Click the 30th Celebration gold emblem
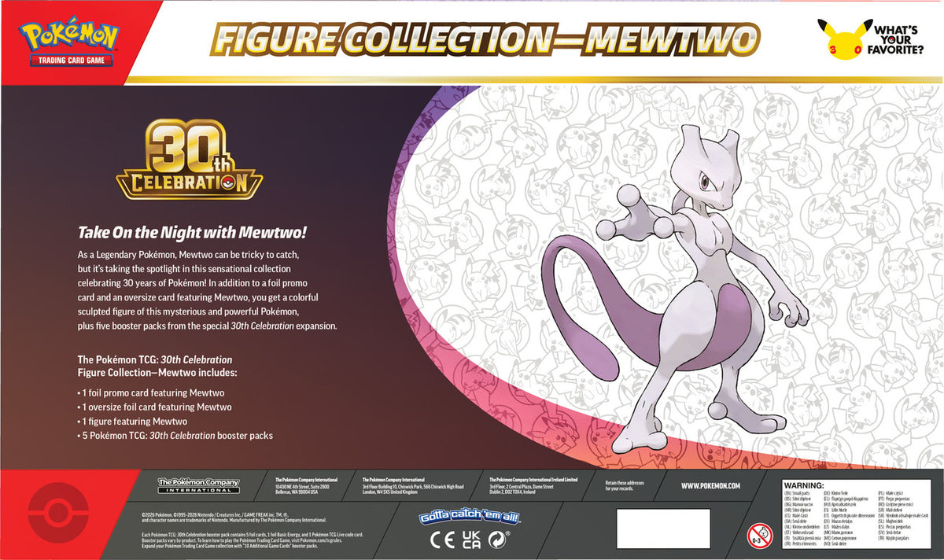This screenshot has width=944, height=560. 190,160
